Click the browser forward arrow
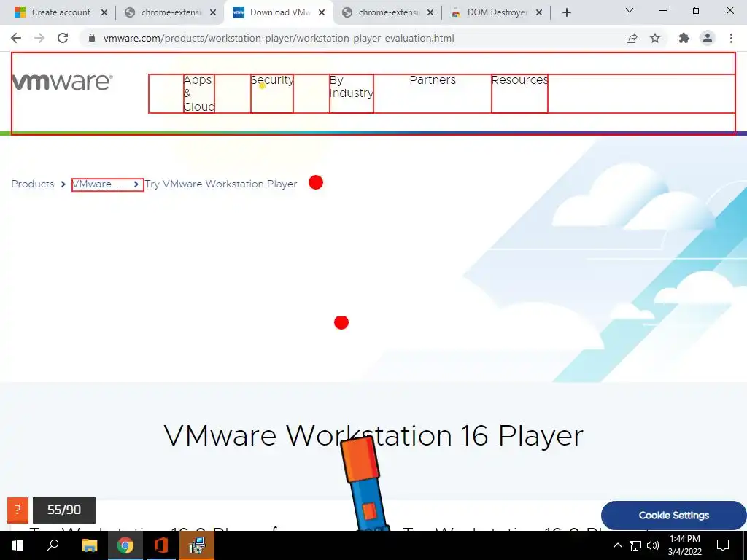Screen dimensions: 747x560 [39, 38]
